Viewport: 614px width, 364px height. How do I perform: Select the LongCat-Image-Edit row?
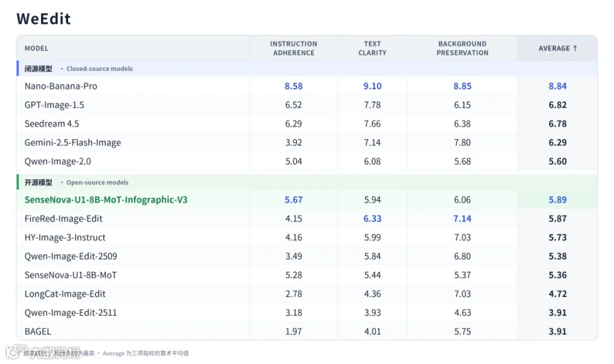coord(307,294)
